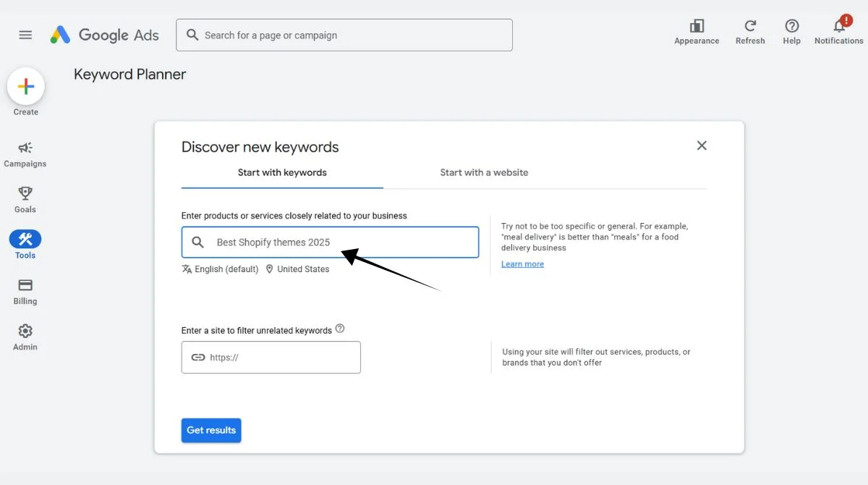Open the Tools panel
868x485 pixels.
25,245
